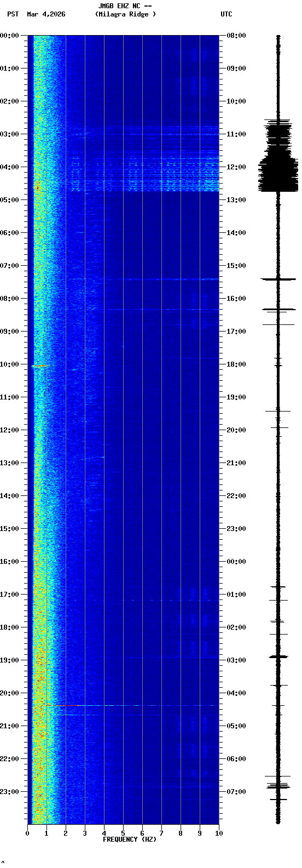This screenshot has width=302, height=868.
Task: Pick the 19:00 label on UTC axis
Action: pos(236,397)
